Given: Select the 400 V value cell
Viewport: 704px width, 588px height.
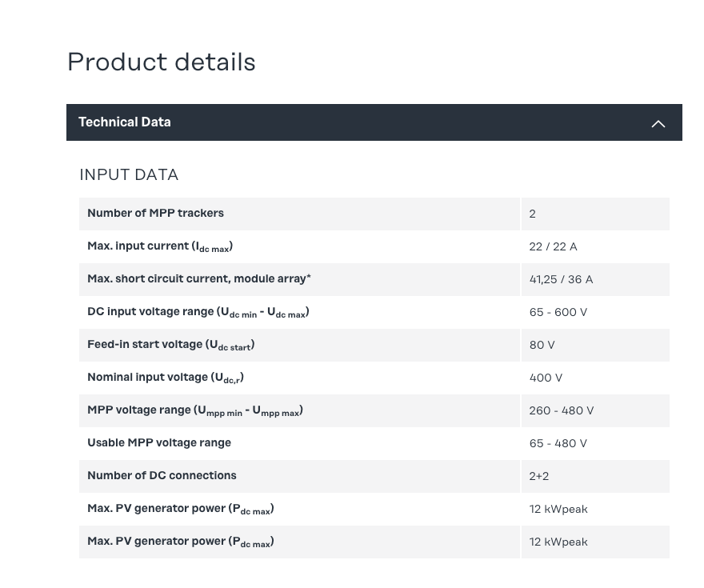Looking at the screenshot, I should [x=546, y=378].
